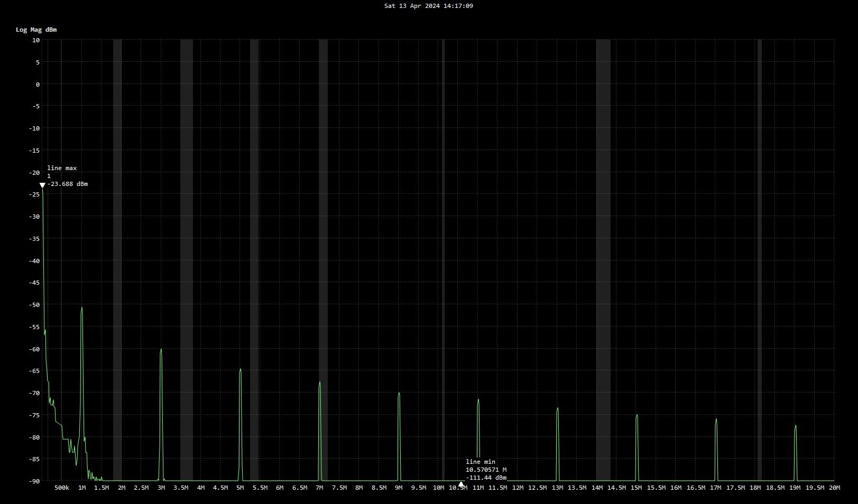Click the tip of the 5M peak
Screen dimensions: 858x504
241,369
